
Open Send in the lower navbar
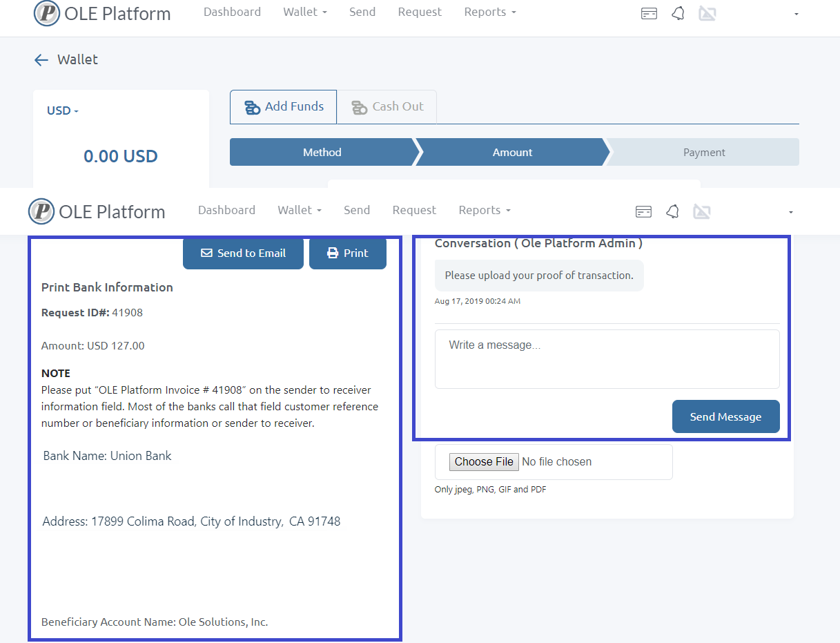pyautogui.click(x=357, y=210)
